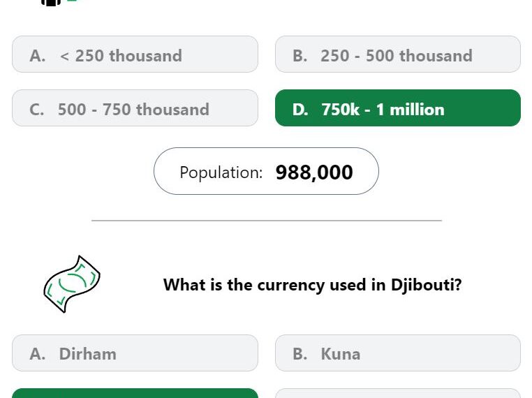Click the green D. 750k - 1 million answer
This screenshot has height=398, width=532.
click(398, 108)
